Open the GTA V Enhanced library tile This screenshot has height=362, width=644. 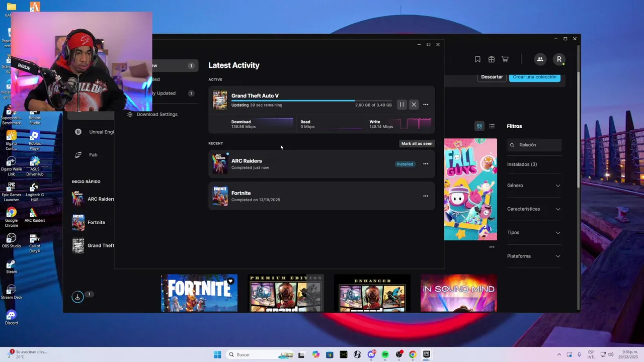(372, 293)
